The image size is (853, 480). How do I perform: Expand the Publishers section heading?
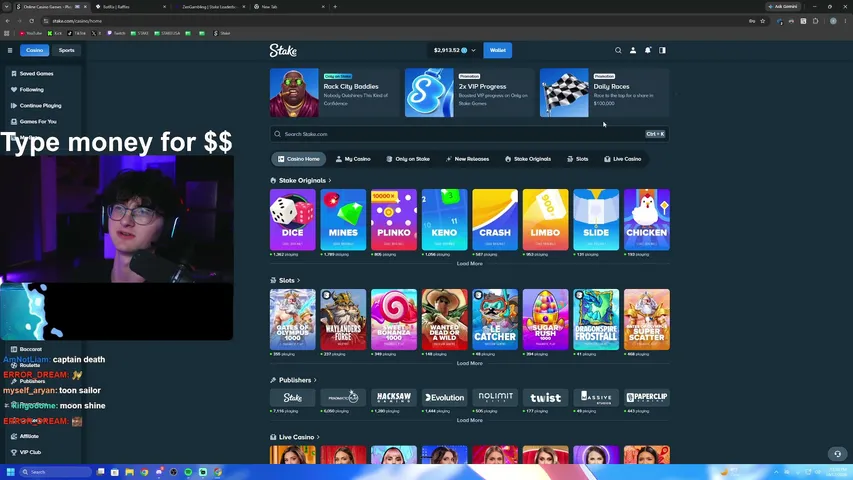pyautogui.click(x=294, y=380)
